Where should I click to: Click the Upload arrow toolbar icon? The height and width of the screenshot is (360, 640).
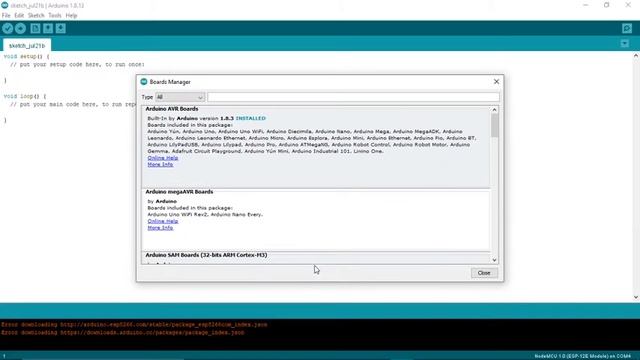point(20,28)
